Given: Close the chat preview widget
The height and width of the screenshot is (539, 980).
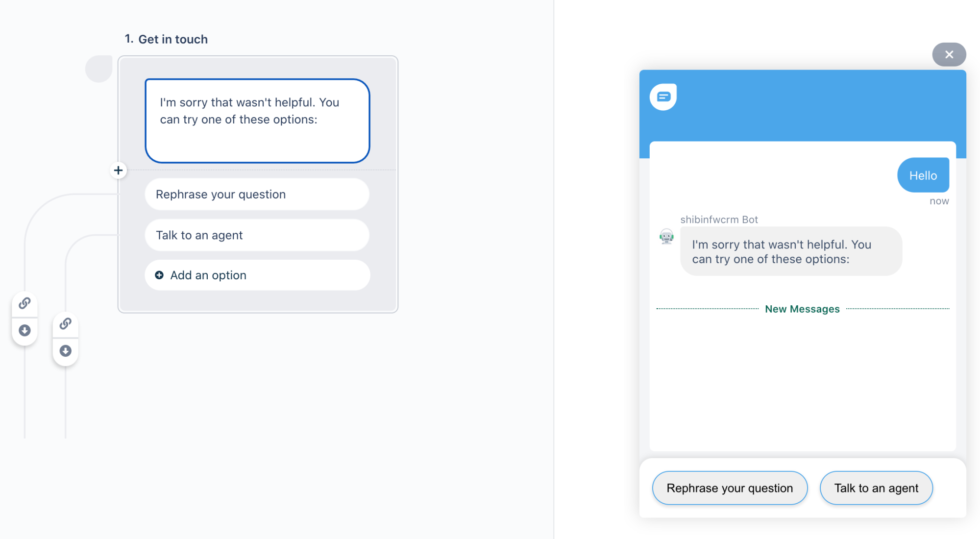Looking at the screenshot, I should pyautogui.click(x=949, y=54).
